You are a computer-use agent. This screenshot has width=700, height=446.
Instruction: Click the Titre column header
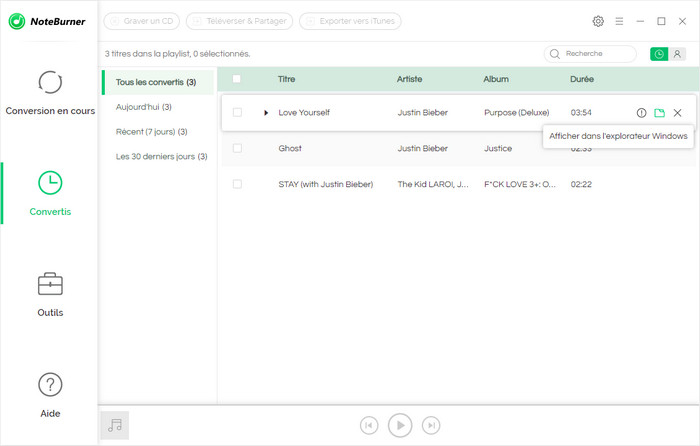click(x=287, y=79)
